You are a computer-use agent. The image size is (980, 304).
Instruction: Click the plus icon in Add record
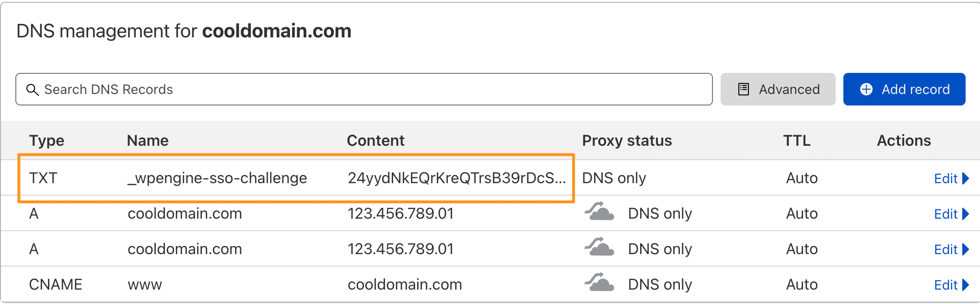[x=866, y=89]
